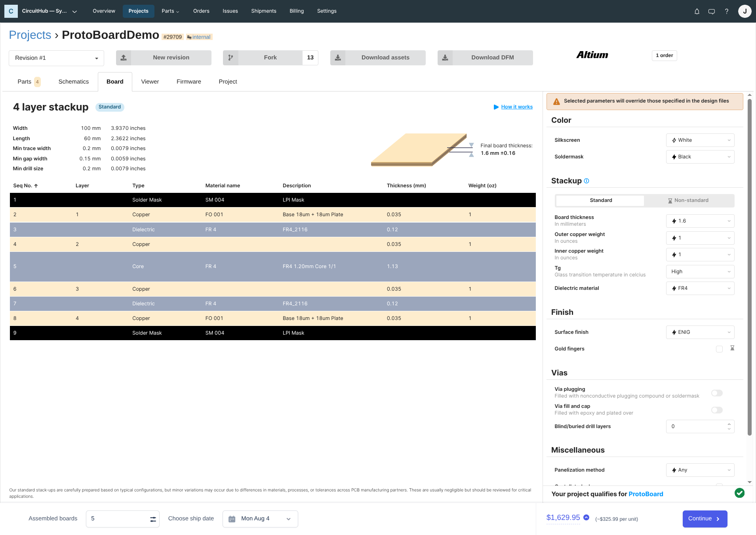The image size is (756, 535).
Task: Enable the Via plugging toggle
Action: 716,393
